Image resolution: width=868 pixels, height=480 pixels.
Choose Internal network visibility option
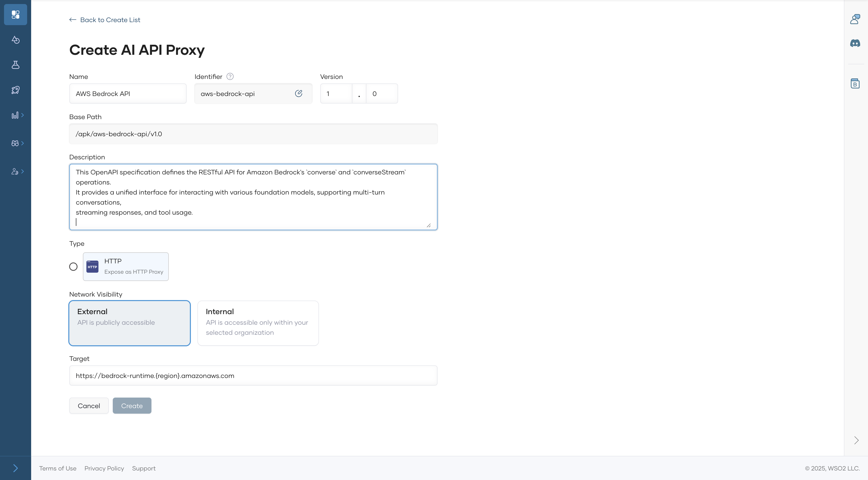[x=258, y=323]
